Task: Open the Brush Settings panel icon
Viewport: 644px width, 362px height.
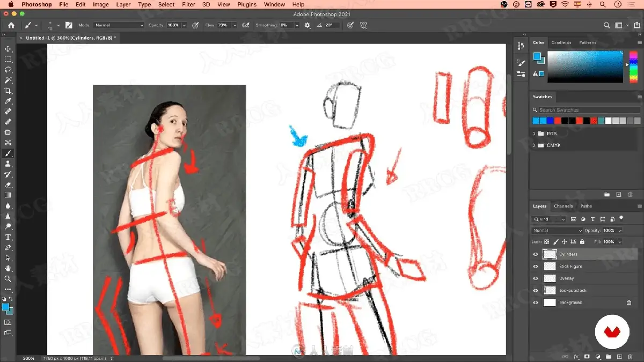Action: click(521, 63)
